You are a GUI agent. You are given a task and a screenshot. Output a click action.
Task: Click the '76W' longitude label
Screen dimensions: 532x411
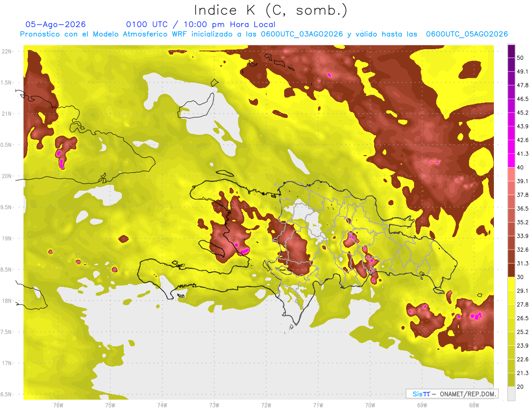click(58, 405)
